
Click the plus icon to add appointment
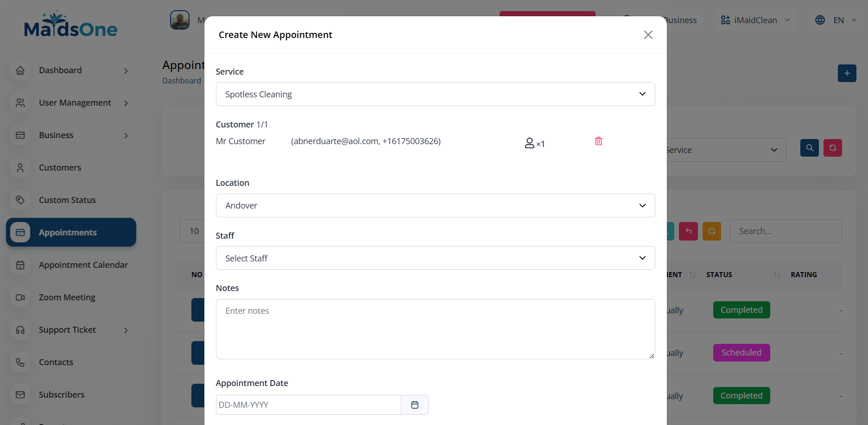[x=847, y=73]
